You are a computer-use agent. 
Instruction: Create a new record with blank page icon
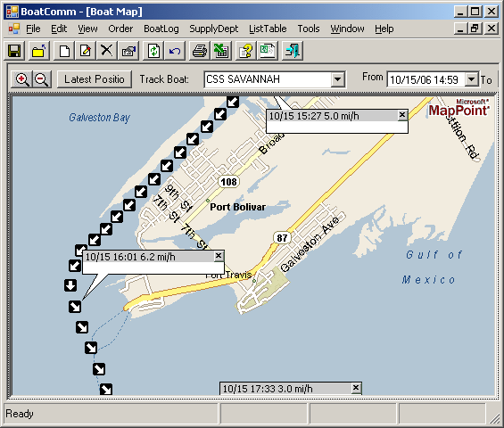point(64,51)
